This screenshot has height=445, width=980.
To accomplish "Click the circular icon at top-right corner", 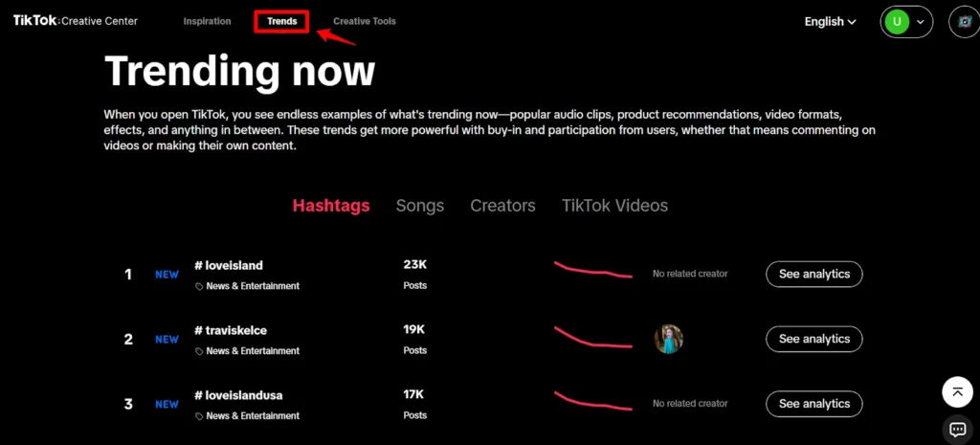I will click(965, 22).
